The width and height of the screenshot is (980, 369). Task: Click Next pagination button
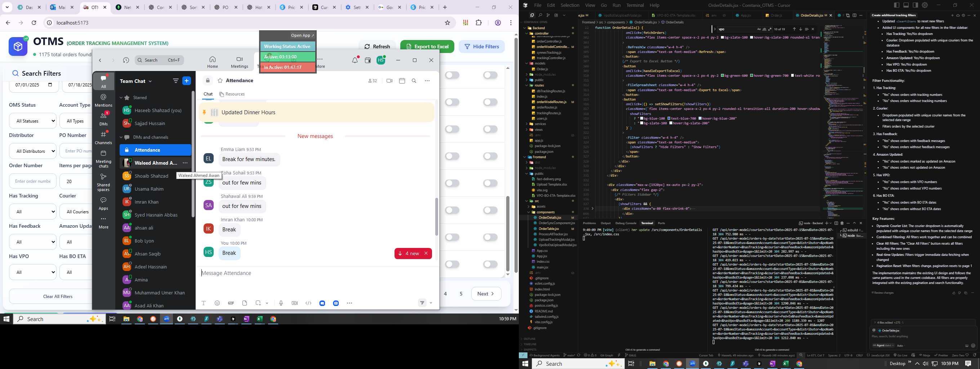[x=486, y=294]
